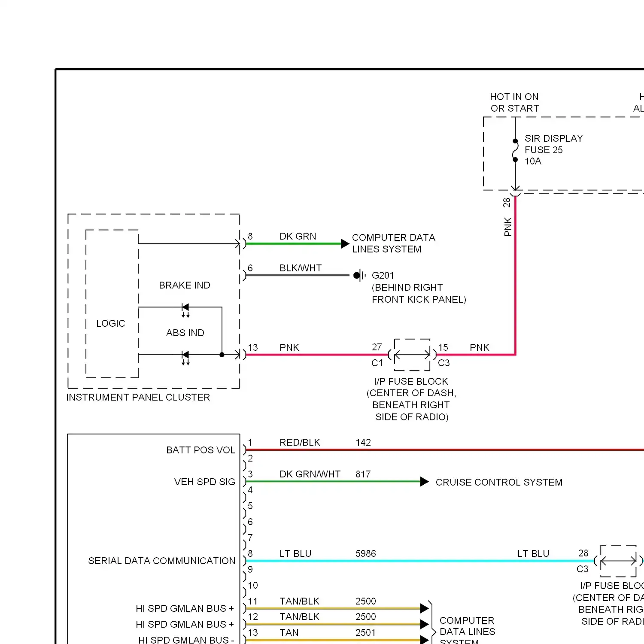Click the "10A" fuse rating
Viewport: 644px width, 644px height.
click(533, 161)
